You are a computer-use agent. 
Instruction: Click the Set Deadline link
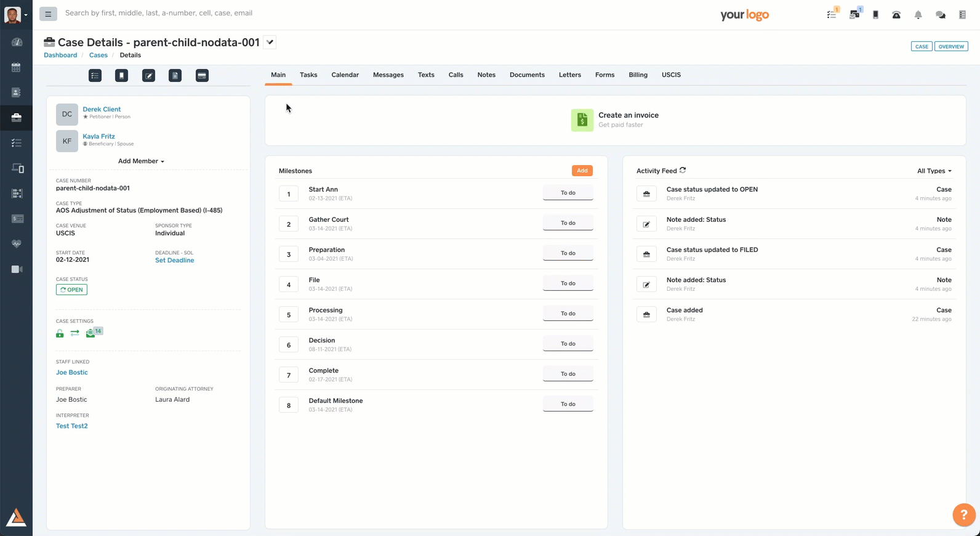click(174, 261)
